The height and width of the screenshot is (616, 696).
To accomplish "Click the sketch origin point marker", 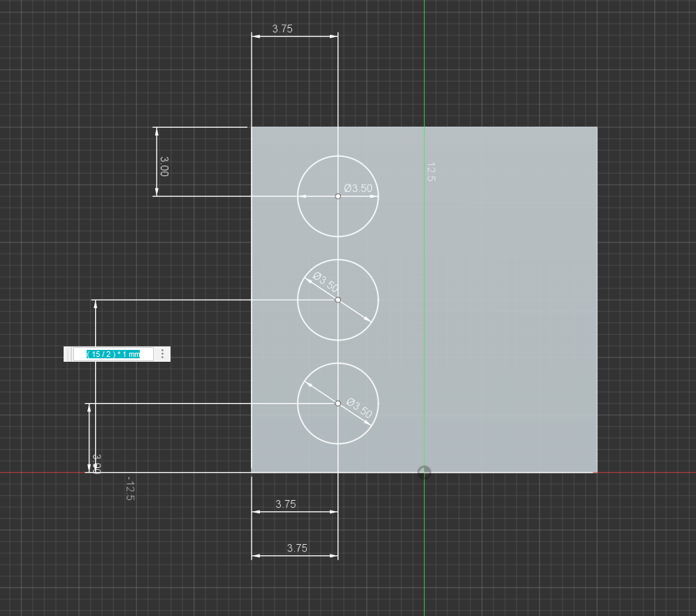I will click(x=424, y=472).
